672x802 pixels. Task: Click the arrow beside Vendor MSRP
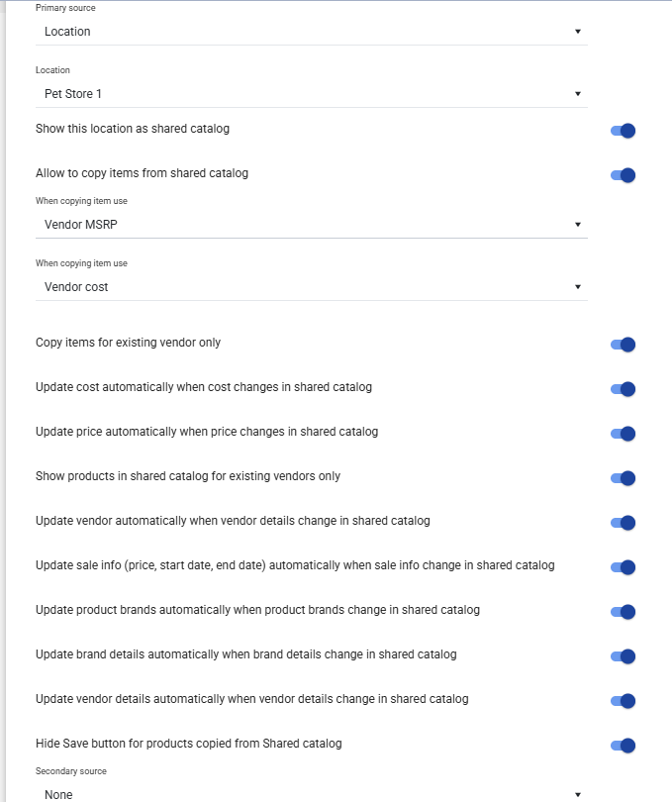tap(578, 225)
